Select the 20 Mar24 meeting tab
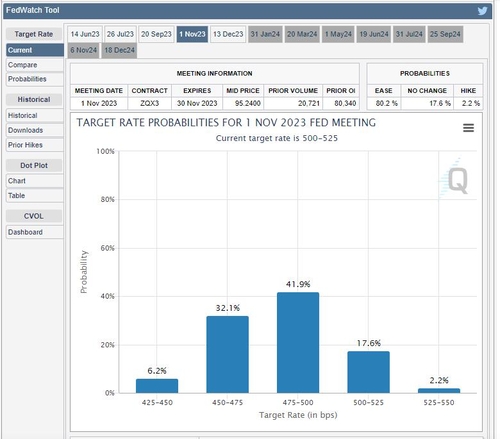The height and width of the screenshot is (439, 500). pos(302,34)
